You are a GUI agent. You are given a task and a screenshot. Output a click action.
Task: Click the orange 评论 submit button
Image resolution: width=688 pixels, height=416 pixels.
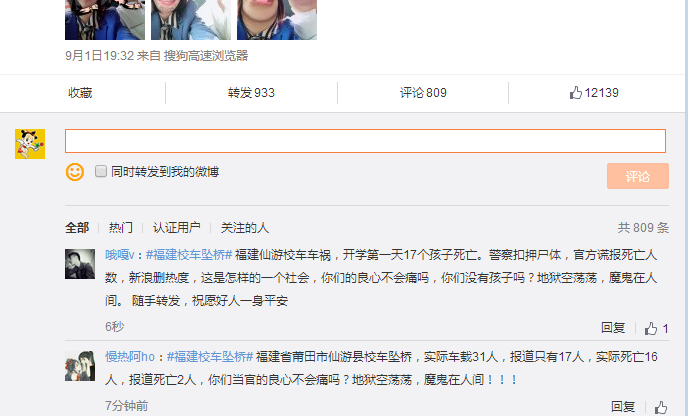click(x=638, y=176)
